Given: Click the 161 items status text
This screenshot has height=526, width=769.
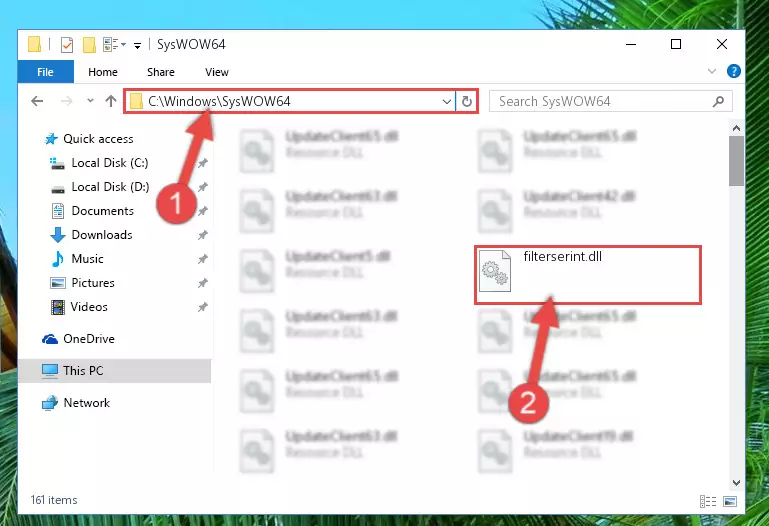Looking at the screenshot, I should click(x=54, y=500).
